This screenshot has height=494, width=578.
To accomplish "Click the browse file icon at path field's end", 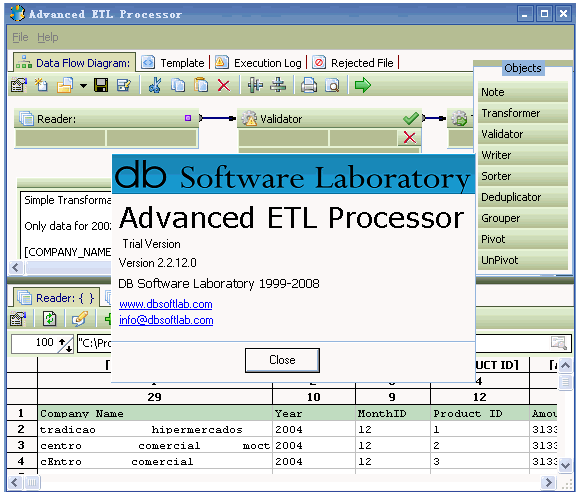I will click(x=558, y=343).
